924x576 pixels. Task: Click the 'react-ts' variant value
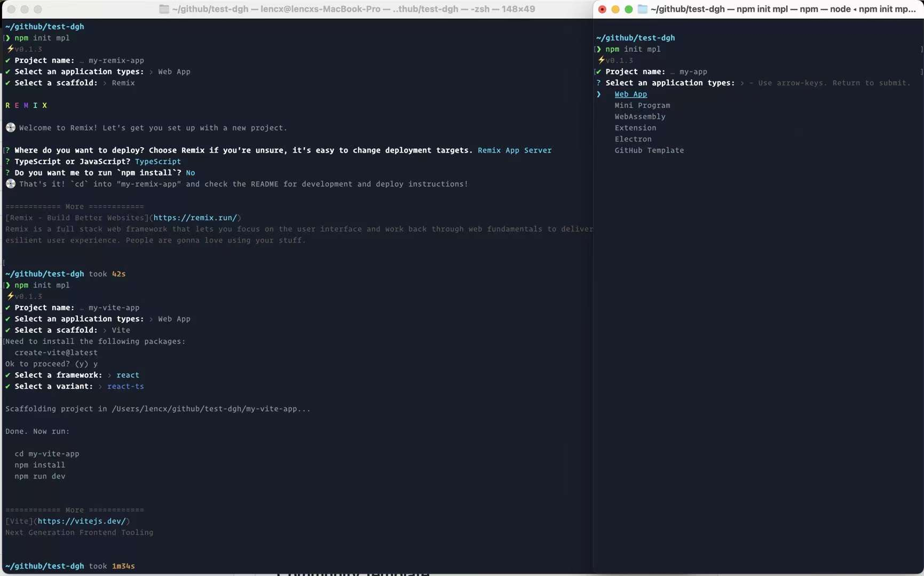[125, 387]
